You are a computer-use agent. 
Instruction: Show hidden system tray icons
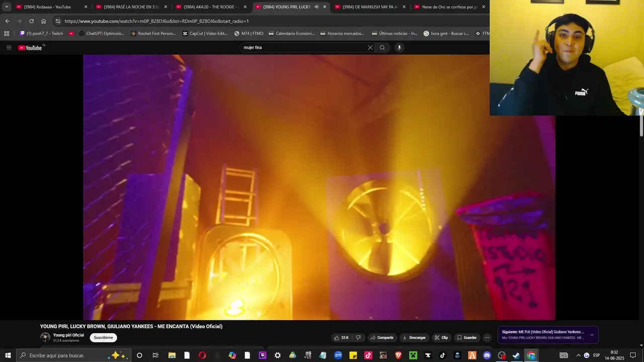point(578,355)
